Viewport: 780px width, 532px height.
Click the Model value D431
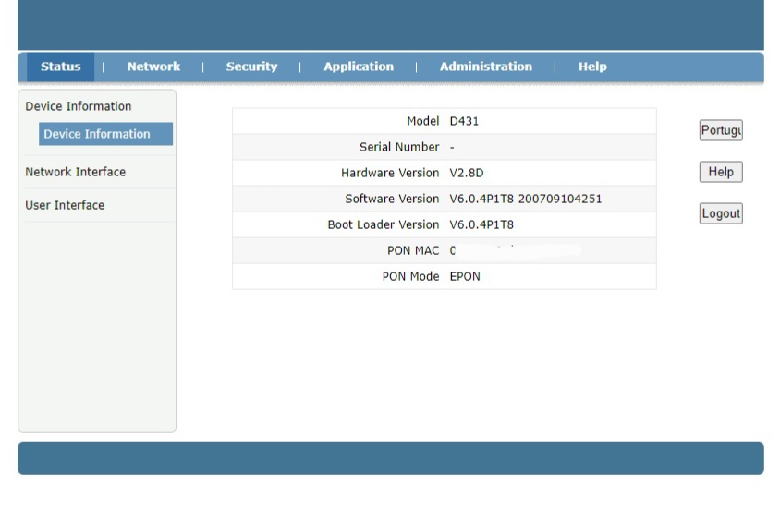[x=464, y=121]
